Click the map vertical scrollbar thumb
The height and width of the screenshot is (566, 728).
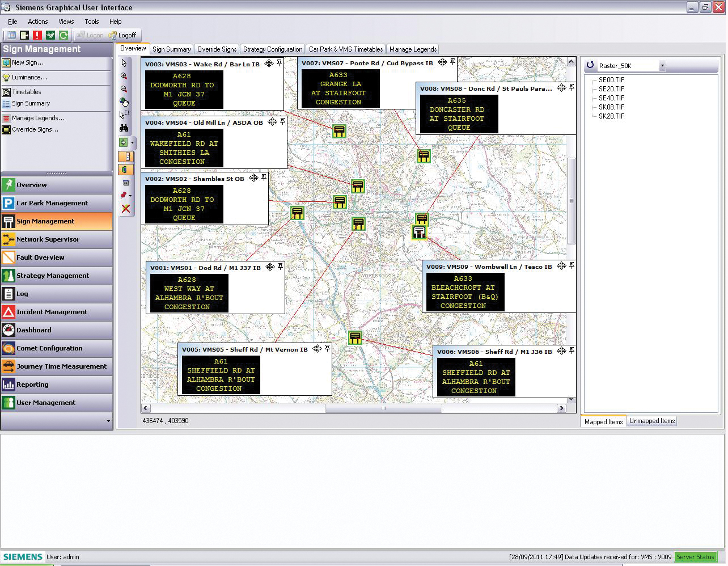tap(572, 201)
